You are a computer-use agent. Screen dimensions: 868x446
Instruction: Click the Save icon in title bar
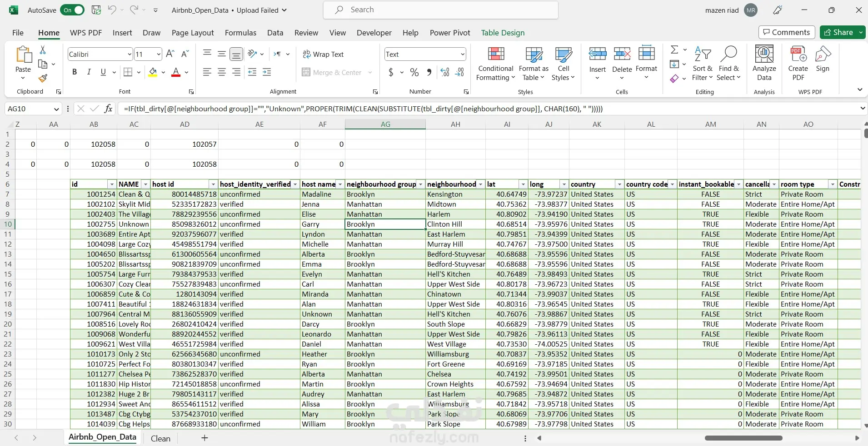coord(96,10)
